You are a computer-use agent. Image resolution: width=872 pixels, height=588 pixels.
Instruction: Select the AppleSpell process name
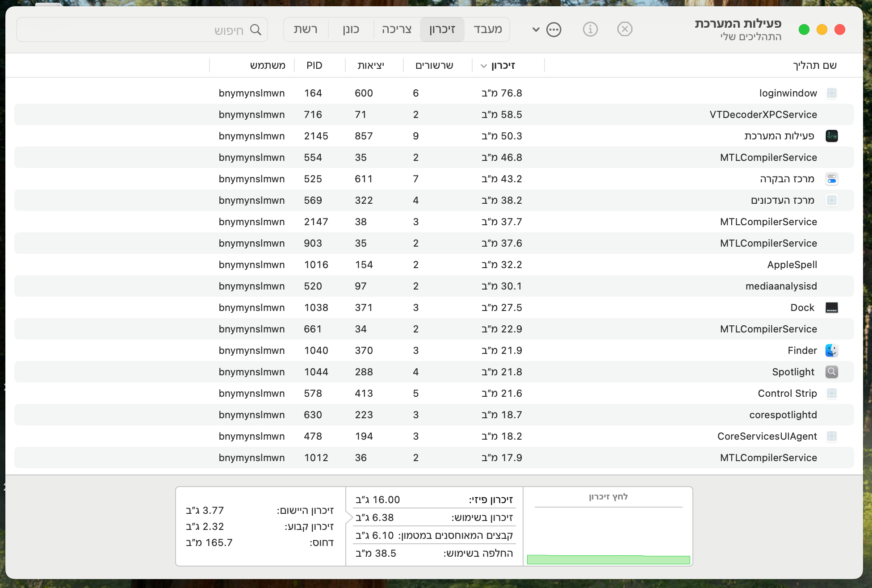pos(792,265)
